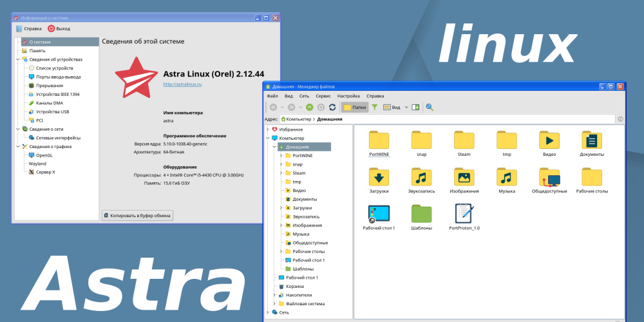Click Домашняя in the address breadcrumb
Screen dimensions: 644x322
329,119
